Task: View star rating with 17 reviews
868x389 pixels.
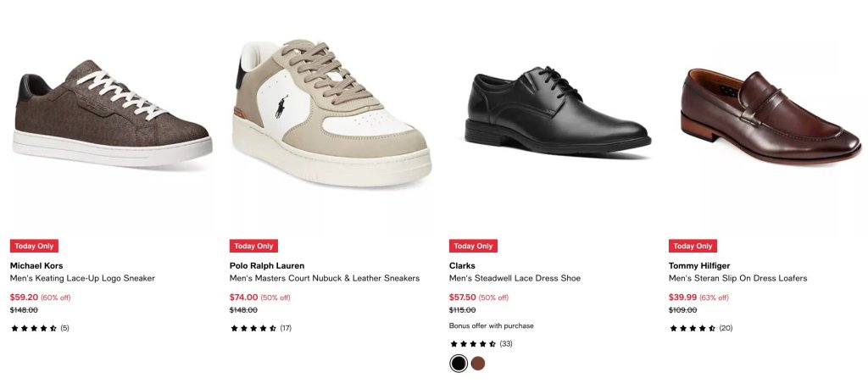Action: pyautogui.click(x=261, y=328)
